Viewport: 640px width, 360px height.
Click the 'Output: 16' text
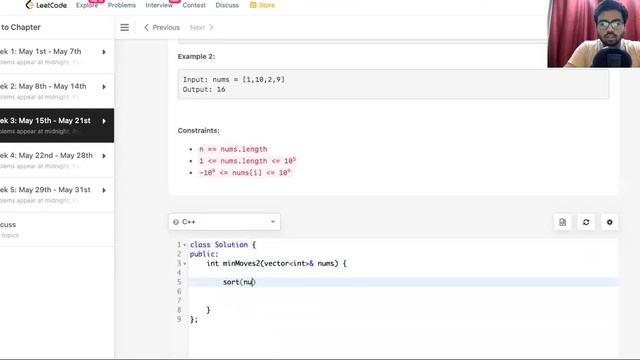204,89
